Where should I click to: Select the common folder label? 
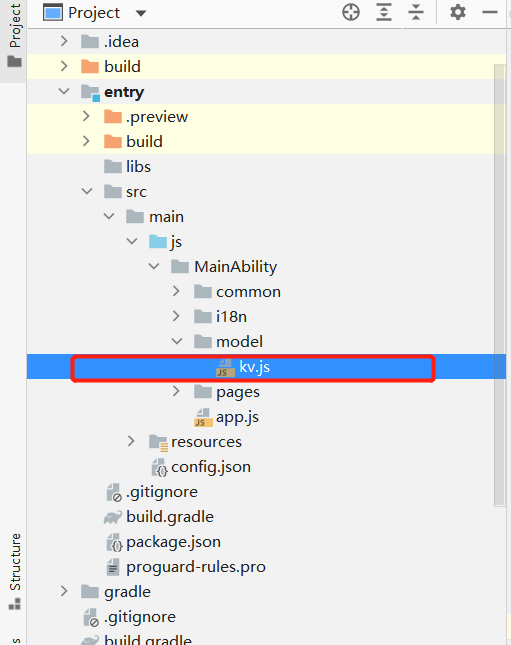(x=249, y=292)
